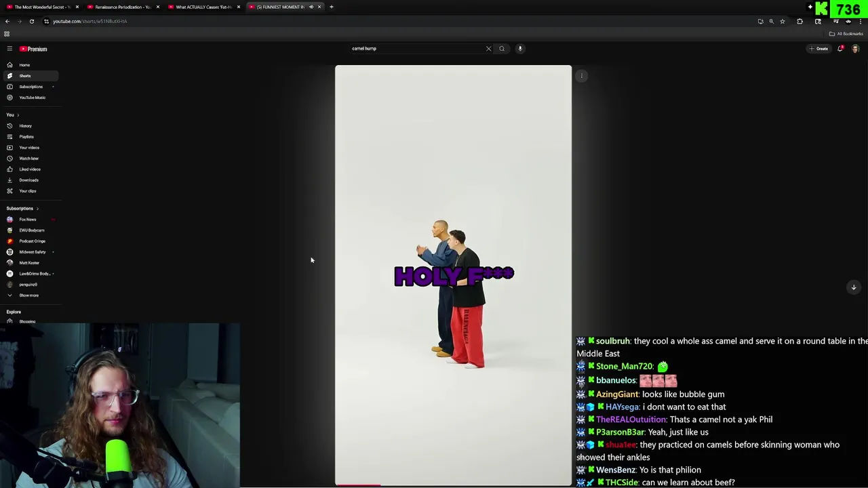Open Liked videos list
The height and width of the screenshot is (488, 868).
(x=29, y=169)
